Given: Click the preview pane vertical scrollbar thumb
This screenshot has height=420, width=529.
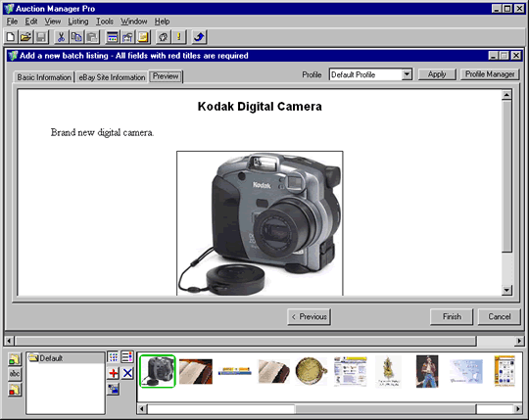Looking at the screenshot, I should tap(506, 175).
